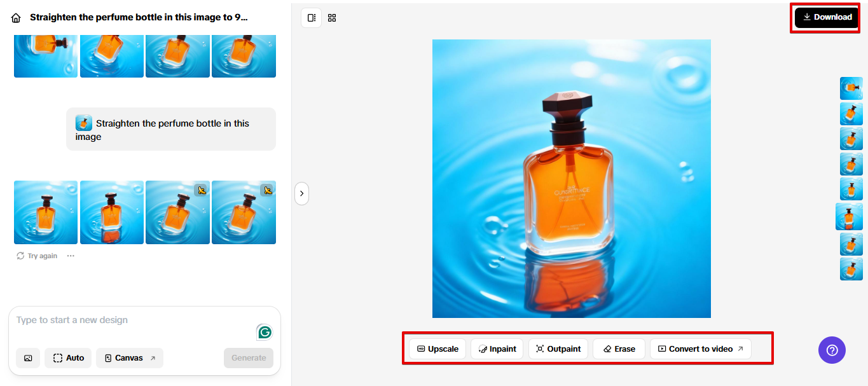Open the Canvas editor
Screen dimensions: 868x386
point(130,358)
